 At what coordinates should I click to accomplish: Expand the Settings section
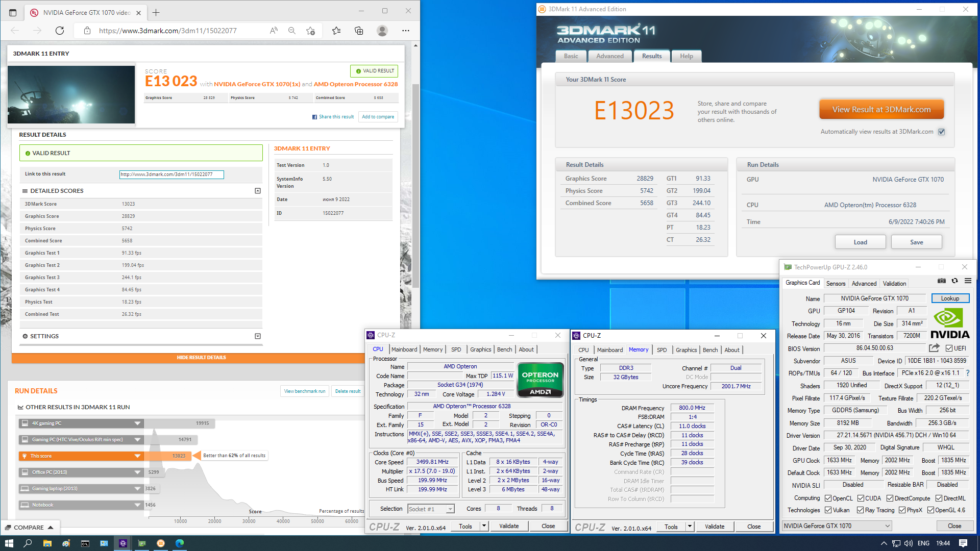tap(258, 336)
